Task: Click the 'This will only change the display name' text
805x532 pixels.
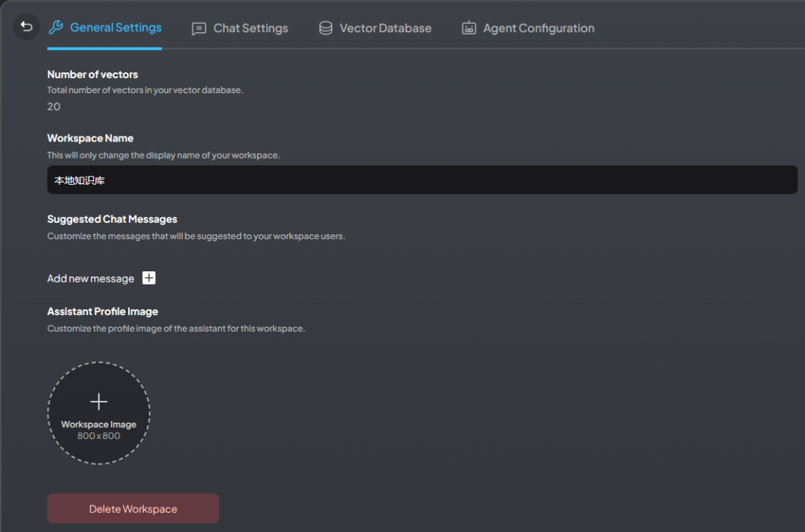Action: [x=164, y=155]
